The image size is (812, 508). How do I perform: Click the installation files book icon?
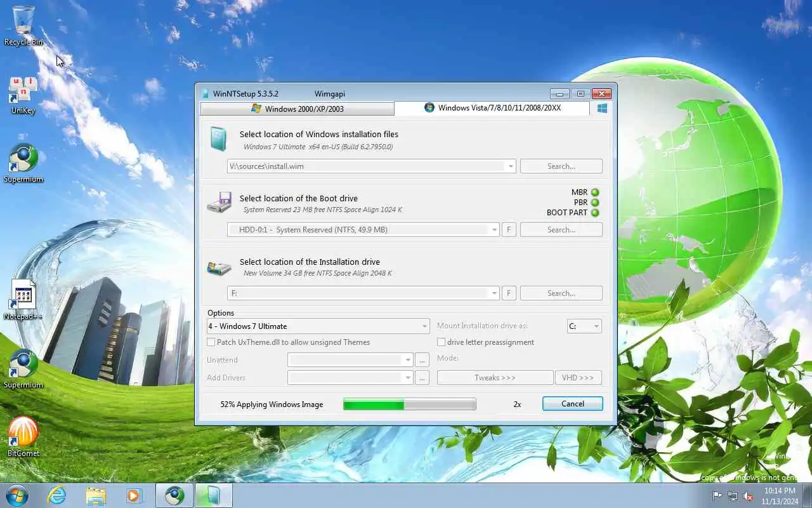[218, 139]
